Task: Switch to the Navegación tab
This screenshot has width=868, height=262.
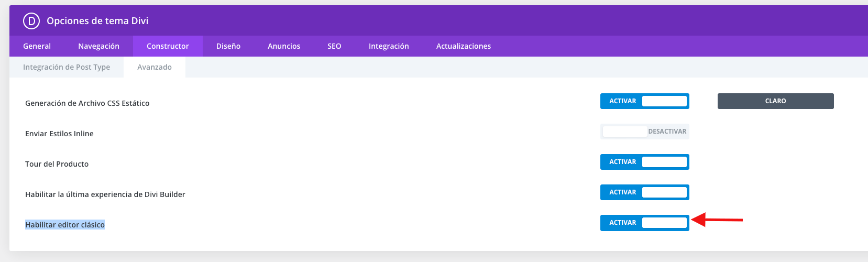Action: point(98,46)
